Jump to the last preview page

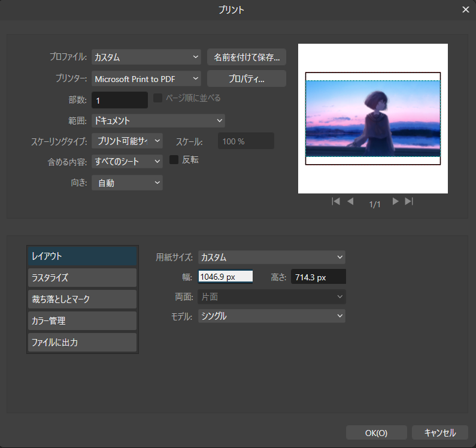coord(410,202)
